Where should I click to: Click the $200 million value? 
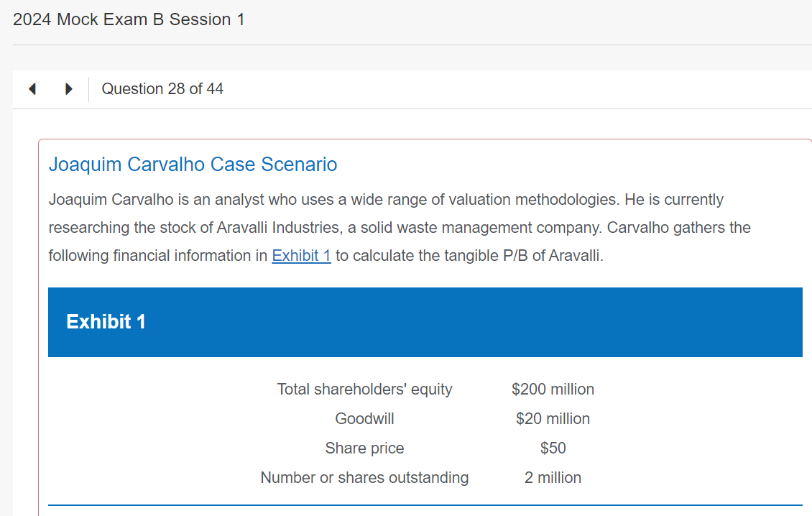pyautogui.click(x=553, y=390)
